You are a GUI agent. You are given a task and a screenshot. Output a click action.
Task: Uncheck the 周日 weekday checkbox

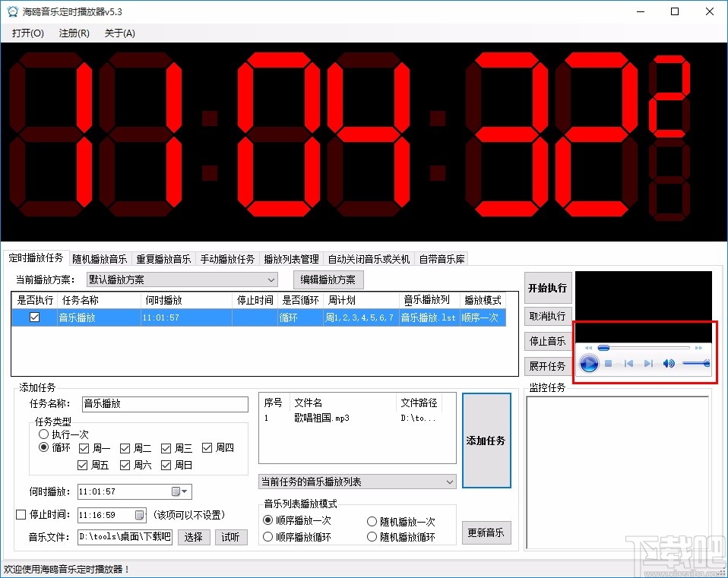pyautogui.click(x=167, y=465)
